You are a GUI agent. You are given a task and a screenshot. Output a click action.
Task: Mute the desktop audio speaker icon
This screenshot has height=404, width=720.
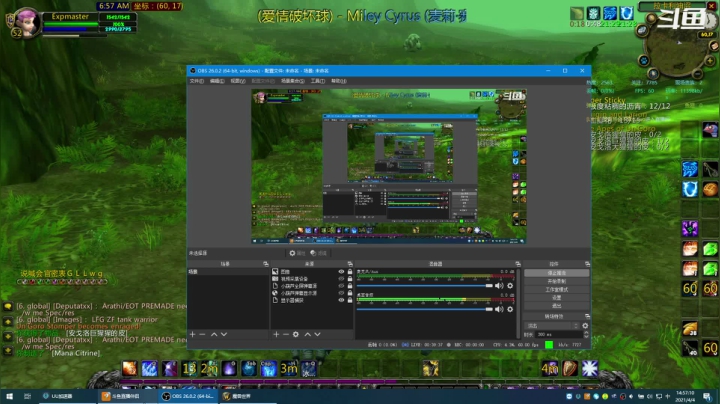point(499,309)
